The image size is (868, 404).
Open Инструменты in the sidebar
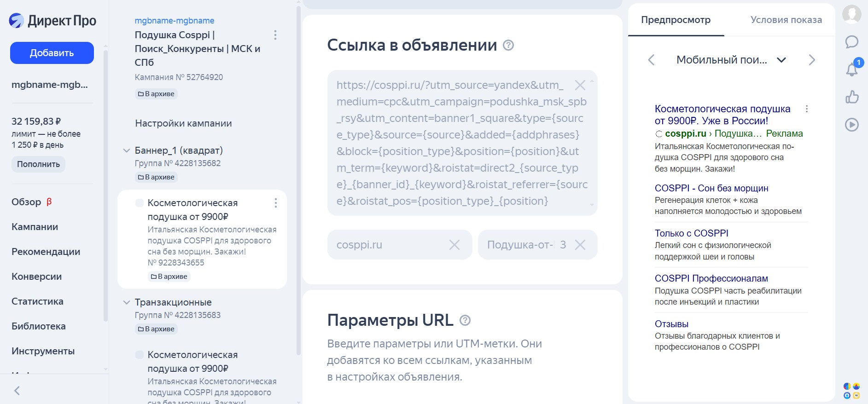[x=43, y=351]
